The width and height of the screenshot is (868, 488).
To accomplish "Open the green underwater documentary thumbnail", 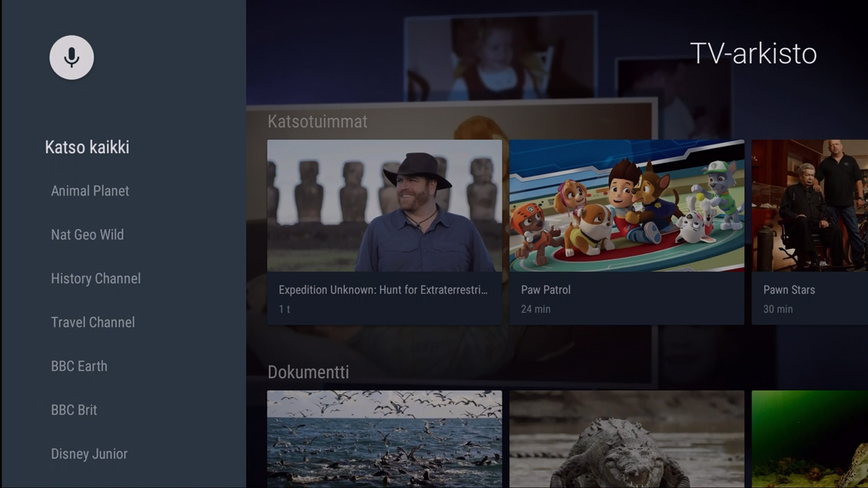I will tap(809, 439).
